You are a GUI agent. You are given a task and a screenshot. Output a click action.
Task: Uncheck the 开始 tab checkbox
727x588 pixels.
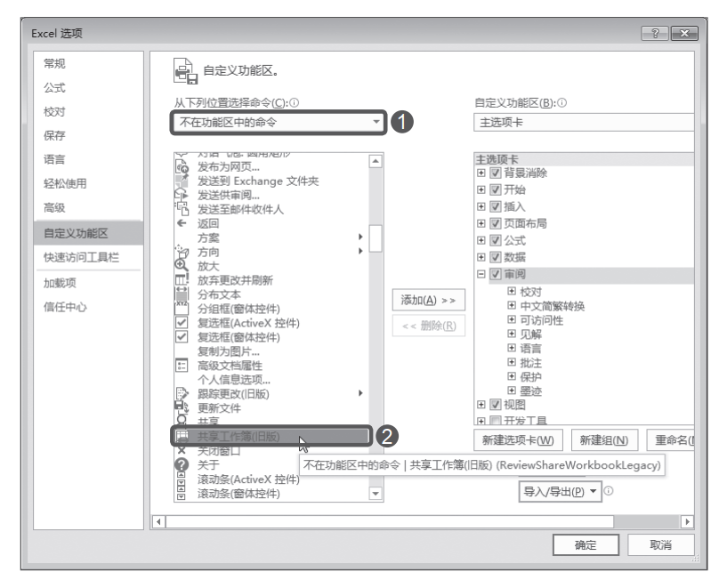(496, 189)
